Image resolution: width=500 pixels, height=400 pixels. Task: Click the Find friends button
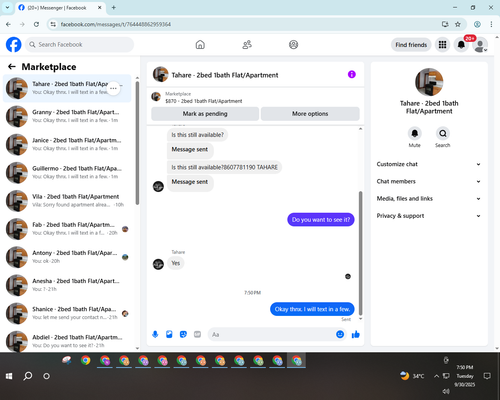[x=411, y=45]
